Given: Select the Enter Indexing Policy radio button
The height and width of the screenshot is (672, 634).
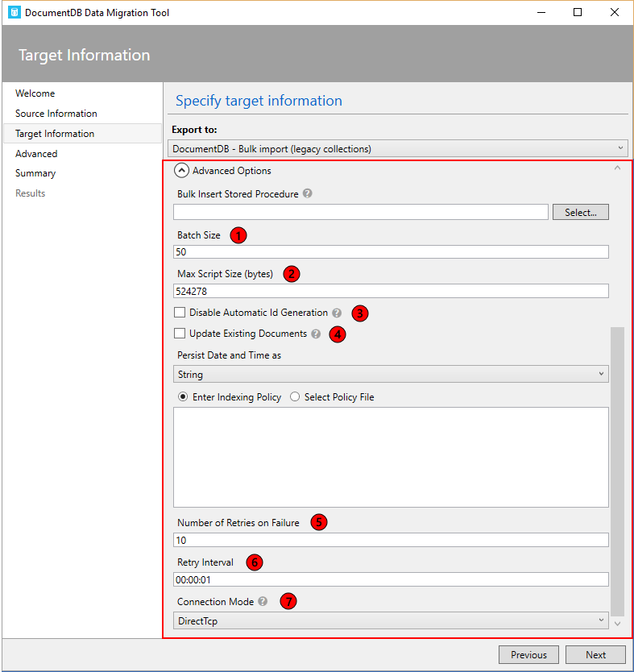Looking at the screenshot, I should pos(183,397).
